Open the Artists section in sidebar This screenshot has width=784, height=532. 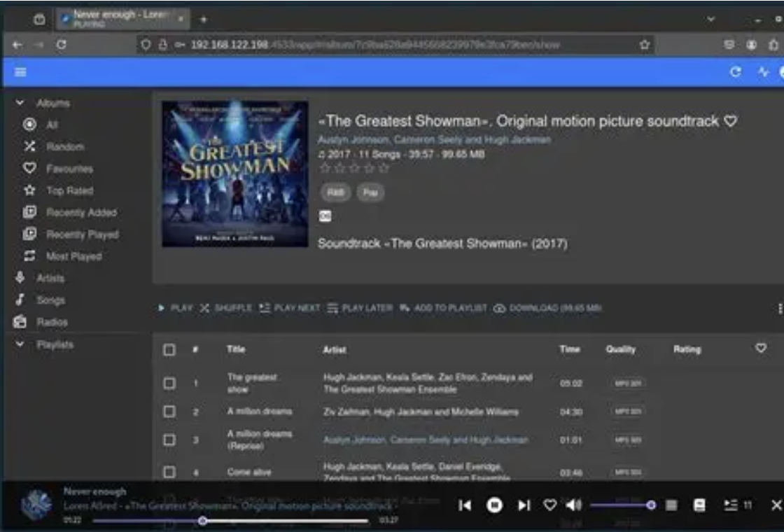[49, 279]
